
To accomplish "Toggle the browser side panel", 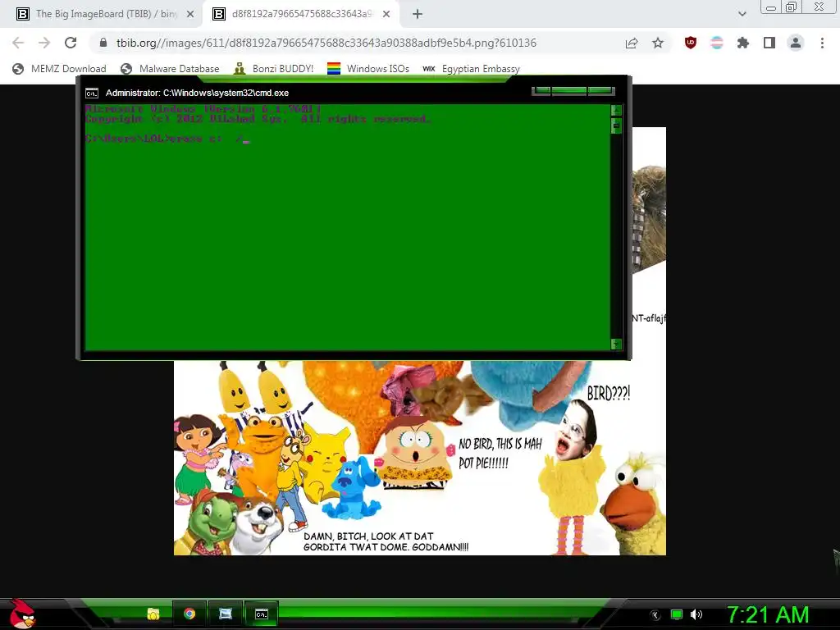I will pyautogui.click(x=769, y=43).
